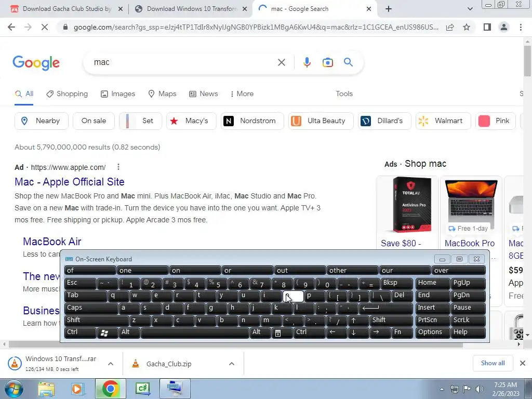Go to the Google logo homepage
The width and height of the screenshot is (532, 399).
(x=36, y=63)
